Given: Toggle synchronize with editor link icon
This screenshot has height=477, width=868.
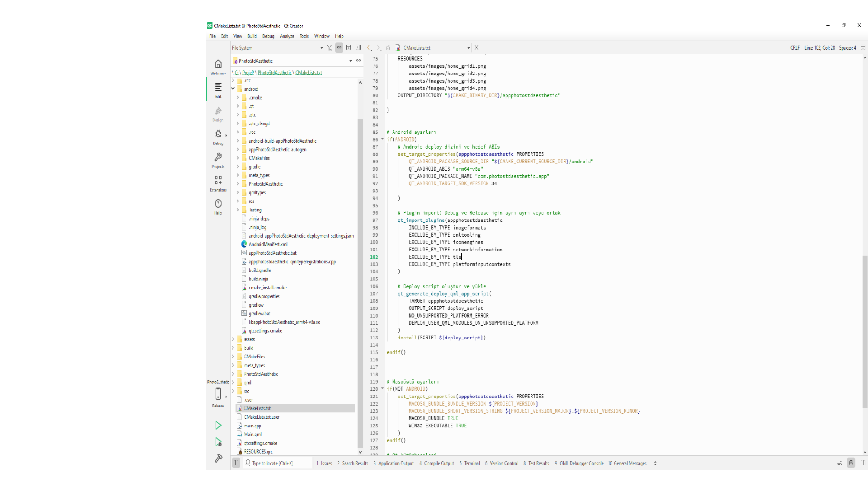Looking at the screenshot, I should pyautogui.click(x=339, y=47).
